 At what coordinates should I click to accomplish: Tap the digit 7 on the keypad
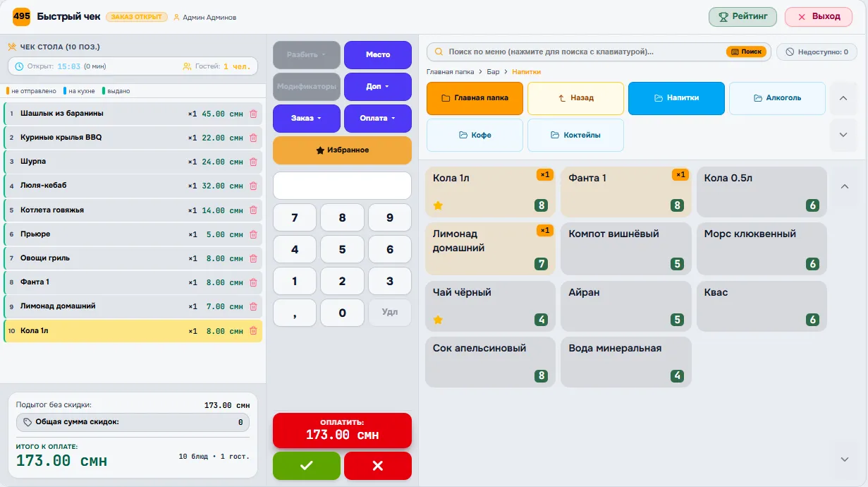click(295, 217)
